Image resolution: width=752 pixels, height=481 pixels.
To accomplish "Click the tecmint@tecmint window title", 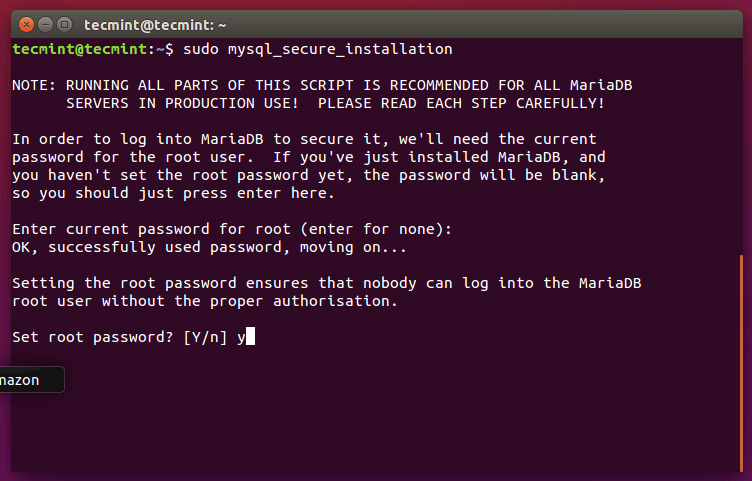I will tap(156, 23).
